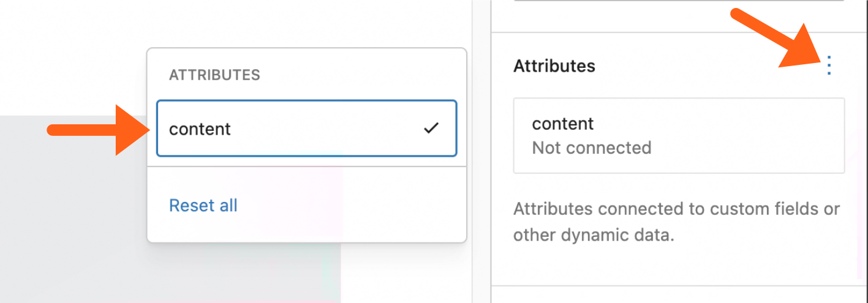
Task: Toggle the content attribute in the popup
Action: (x=306, y=129)
